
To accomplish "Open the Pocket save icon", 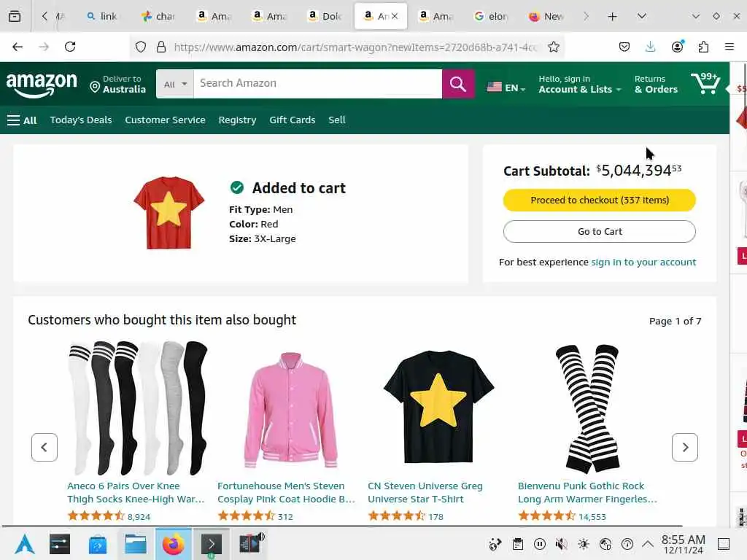I will click(x=624, y=47).
